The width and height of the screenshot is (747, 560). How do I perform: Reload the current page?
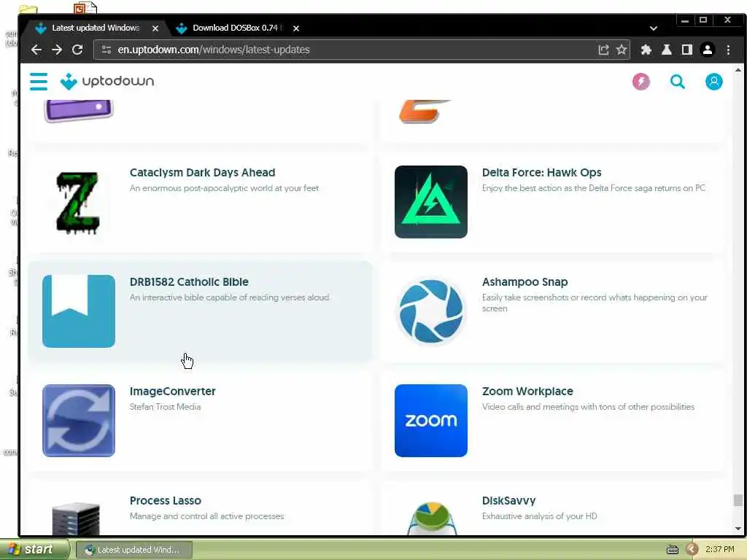tap(77, 50)
